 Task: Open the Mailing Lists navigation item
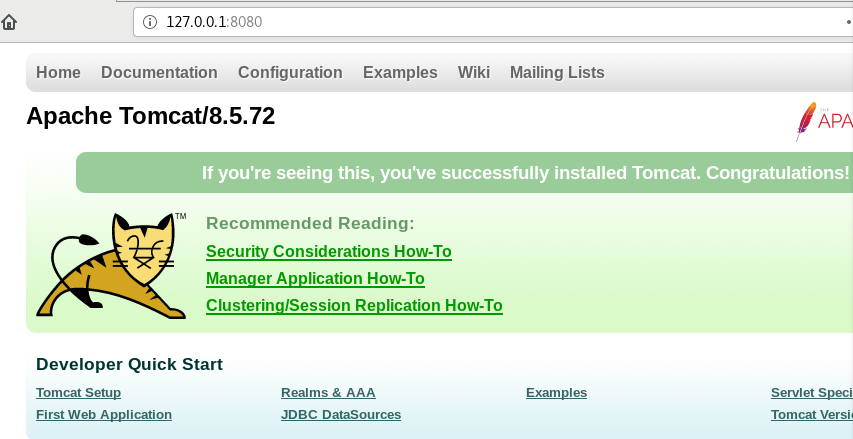(557, 72)
